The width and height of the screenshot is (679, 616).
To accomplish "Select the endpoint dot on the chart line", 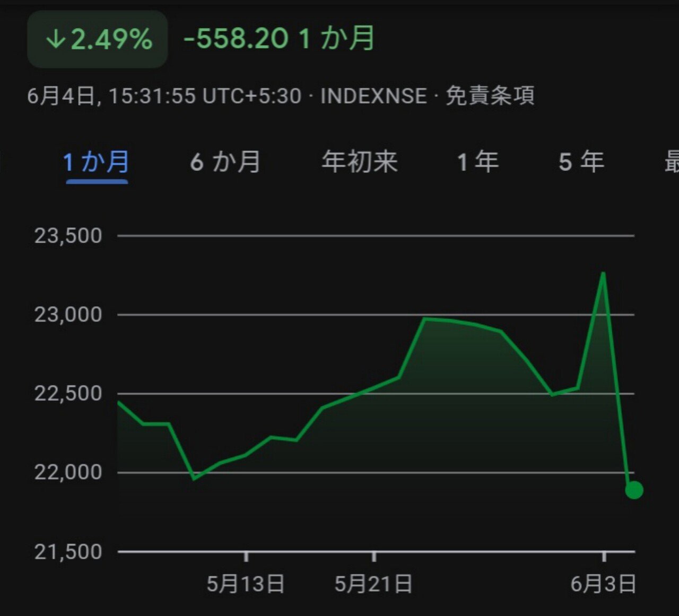I will pyautogui.click(x=634, y=491).
